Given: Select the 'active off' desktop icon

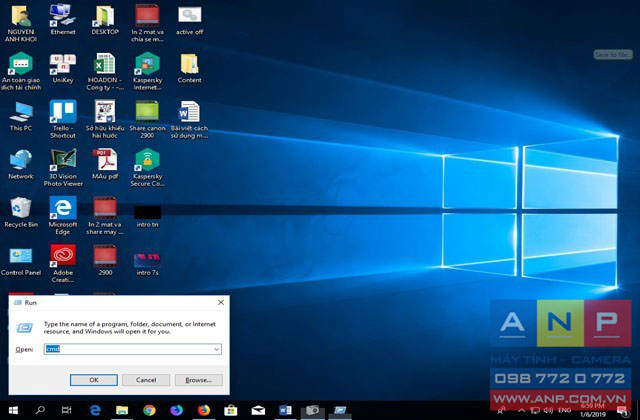Looking at the screenshot, I should [189, 20].
